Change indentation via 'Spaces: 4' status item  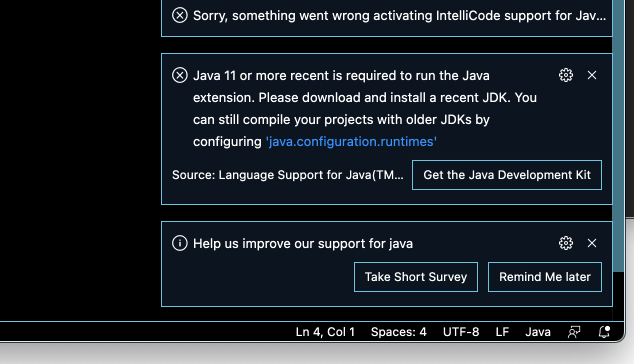coord(398,331)
